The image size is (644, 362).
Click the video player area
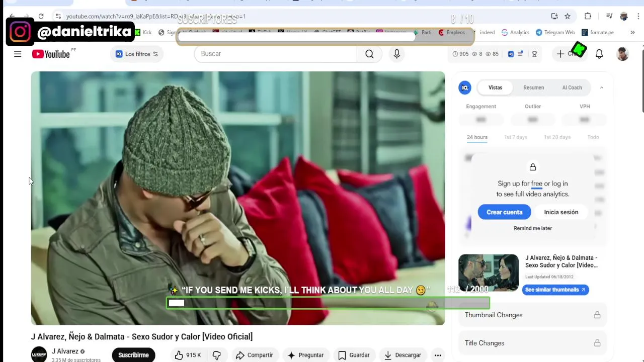point(238,198)
